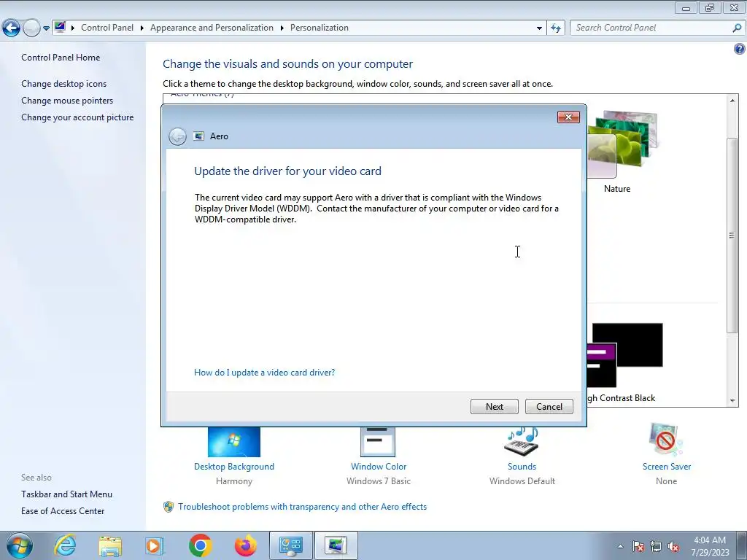Select Control Panel breadcrumb
Viewport: 747px width, 560px height.
107,28
